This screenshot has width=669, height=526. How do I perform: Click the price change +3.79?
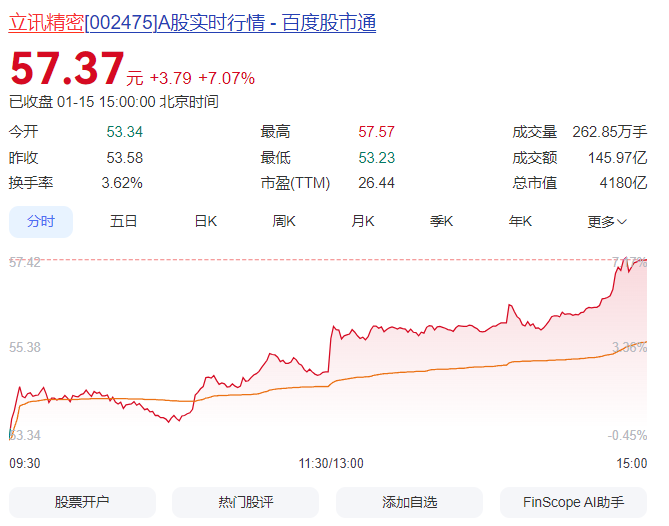171,78
